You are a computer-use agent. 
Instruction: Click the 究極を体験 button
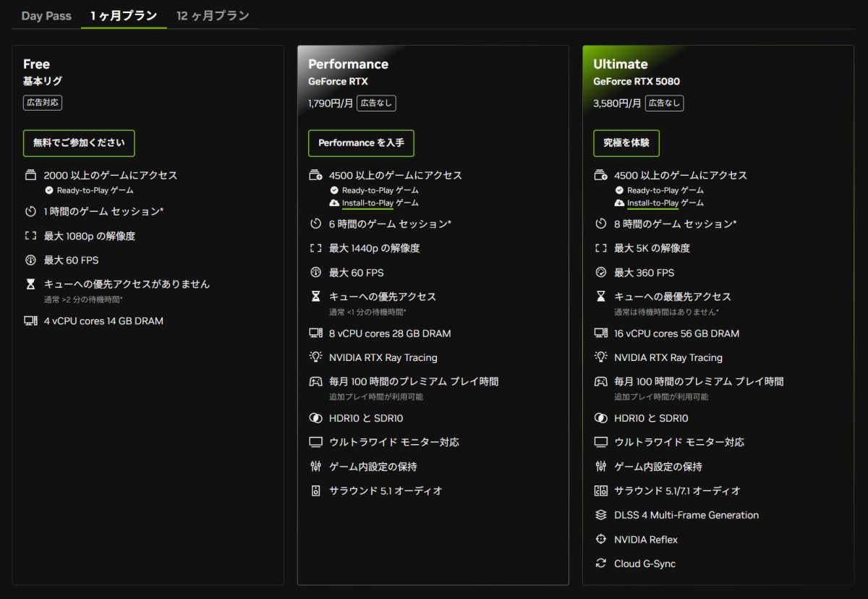[x=626, y=143]
